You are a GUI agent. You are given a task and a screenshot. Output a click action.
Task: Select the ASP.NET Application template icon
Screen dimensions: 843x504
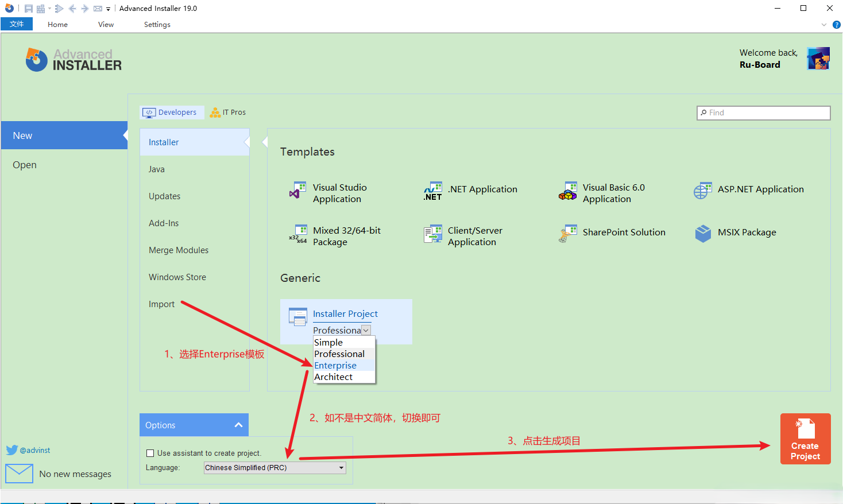[703, 191]
